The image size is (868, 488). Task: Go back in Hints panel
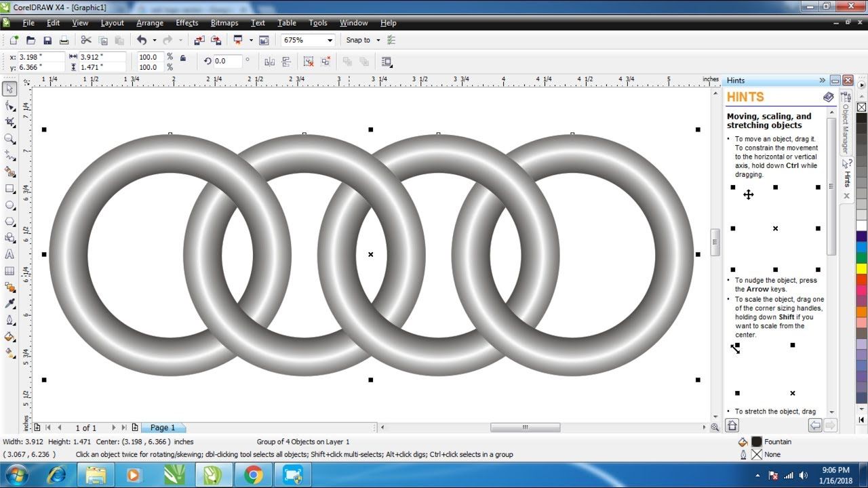(x=815, y=426)
